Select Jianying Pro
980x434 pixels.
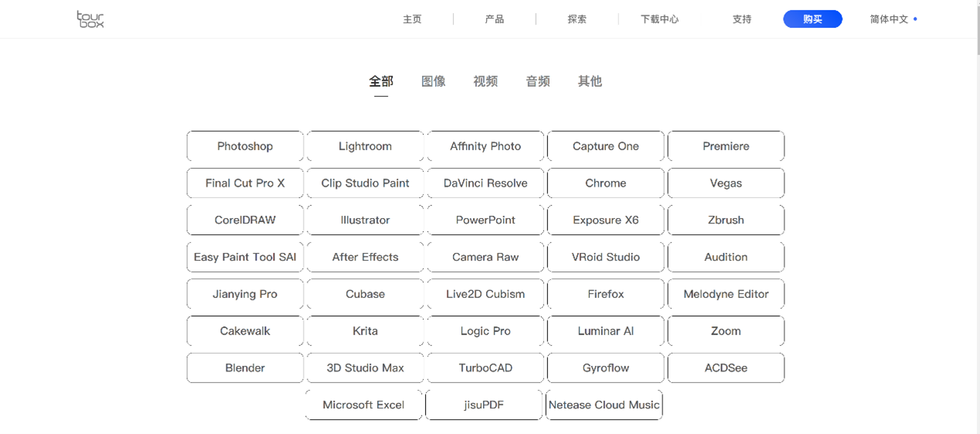click(245, 294)
